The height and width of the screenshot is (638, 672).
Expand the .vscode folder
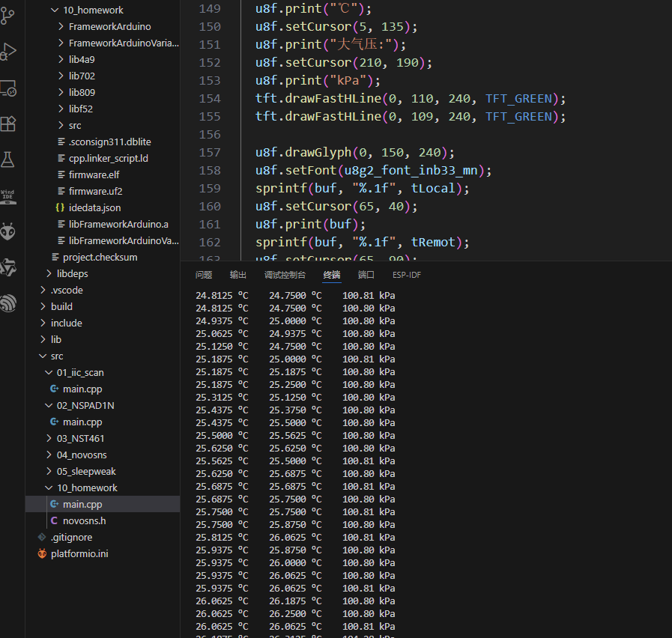tap(66, 290)
